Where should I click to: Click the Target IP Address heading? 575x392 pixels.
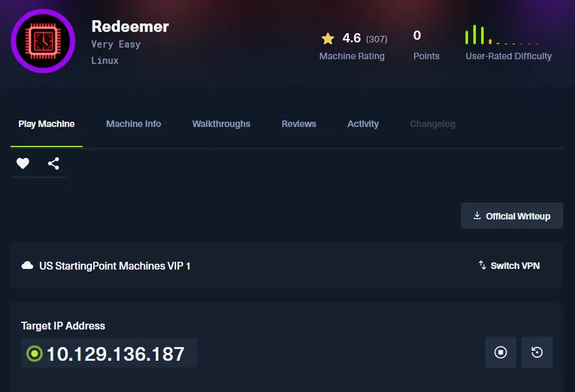pyautogui.click(x=63, y=326)
